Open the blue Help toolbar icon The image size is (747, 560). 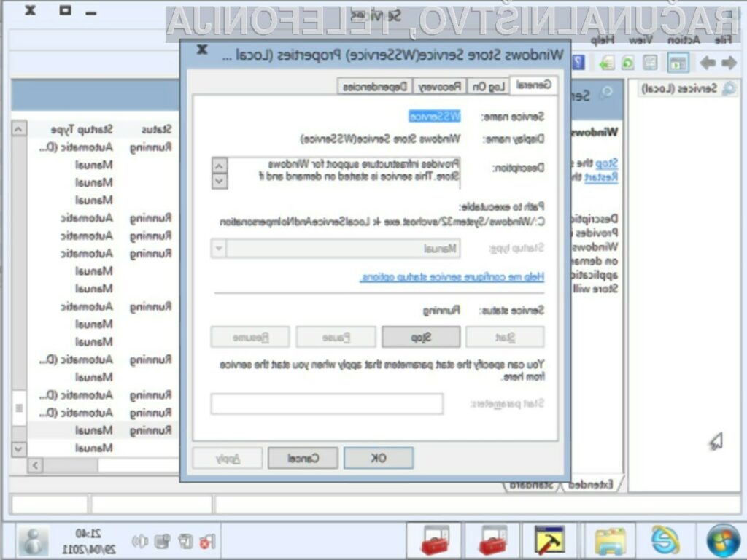click(578, 63)
